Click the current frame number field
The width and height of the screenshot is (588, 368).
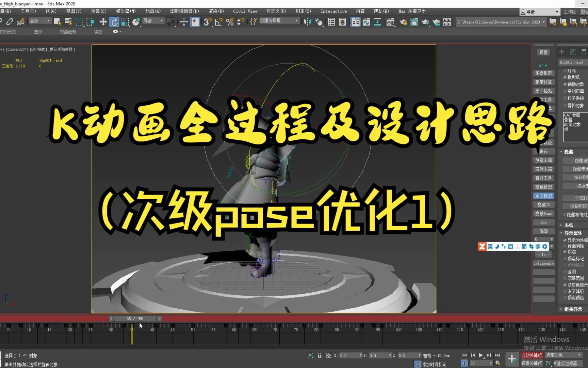coord(481,363)
